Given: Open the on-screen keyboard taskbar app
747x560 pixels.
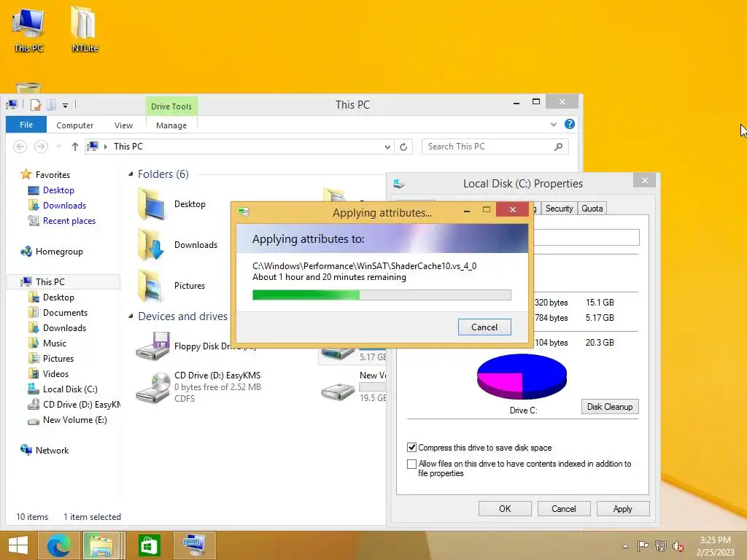Looking at the screenshot, I should (x=194, y=545).
